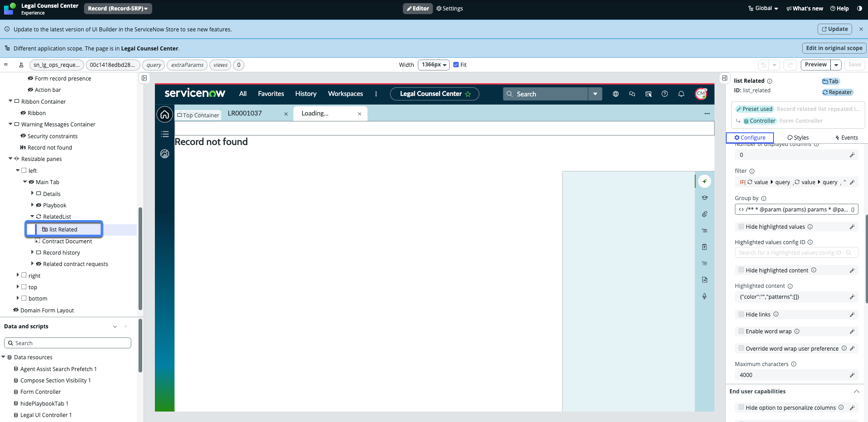The width and height of the screenshot is (868, 422).
Task: Select the Configure tab
Action: pyautogui.click(x=750, y=138)
